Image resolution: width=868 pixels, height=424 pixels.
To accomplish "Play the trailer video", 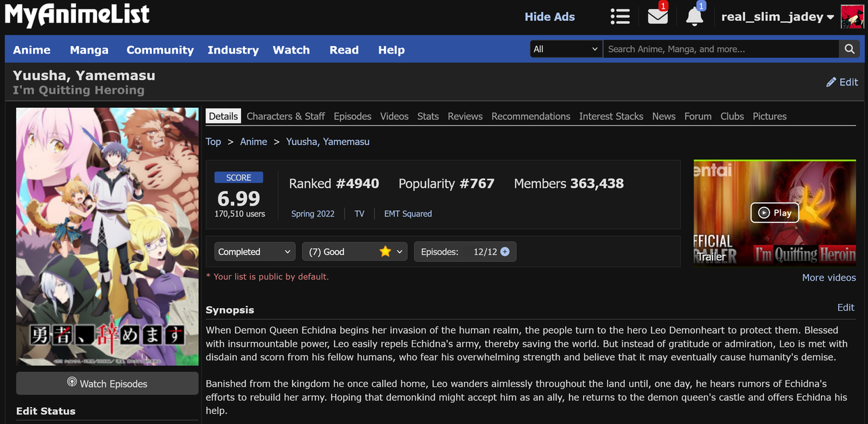I will coord(774,212).
